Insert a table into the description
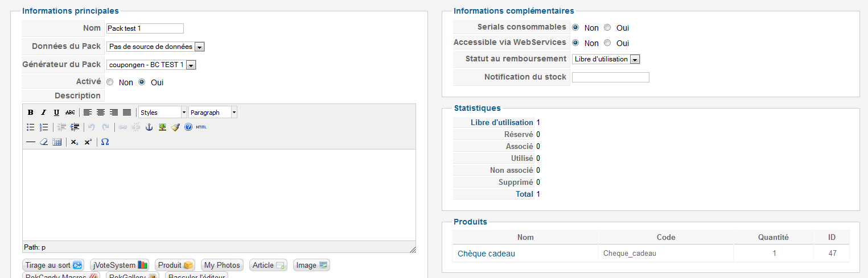This screenshot has height=278, width=868. click(x=57, y=142)
